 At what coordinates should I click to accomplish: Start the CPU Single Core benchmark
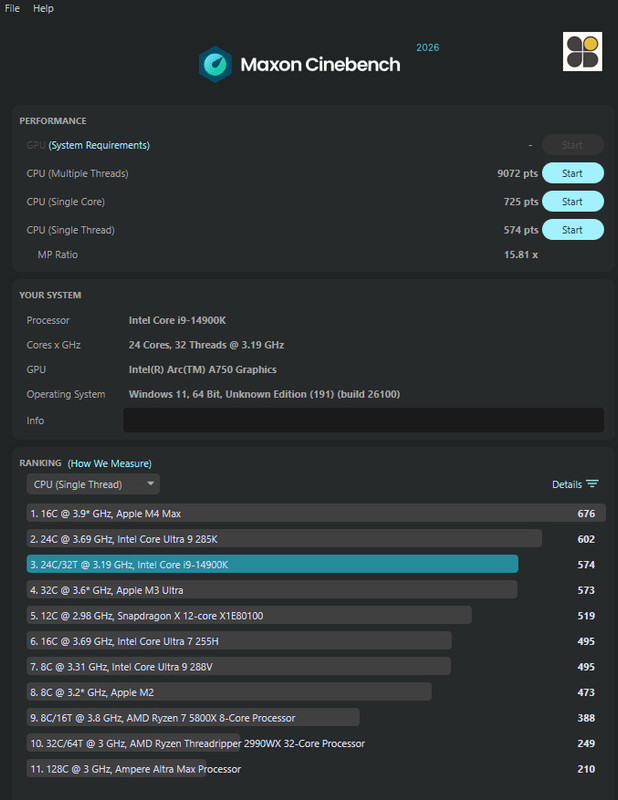pos(573,202)
